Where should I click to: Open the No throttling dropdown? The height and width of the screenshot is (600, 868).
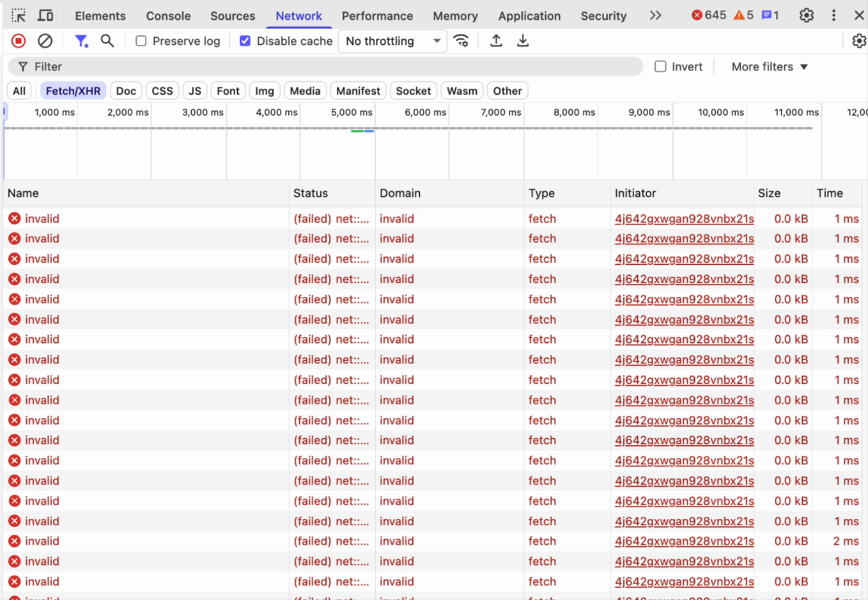tap(392, 41)
